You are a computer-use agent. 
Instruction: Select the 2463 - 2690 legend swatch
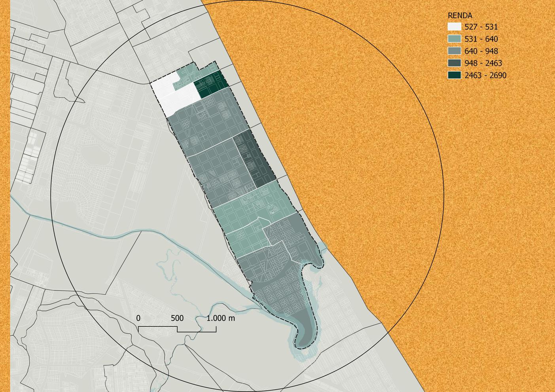tap(455, 75)
